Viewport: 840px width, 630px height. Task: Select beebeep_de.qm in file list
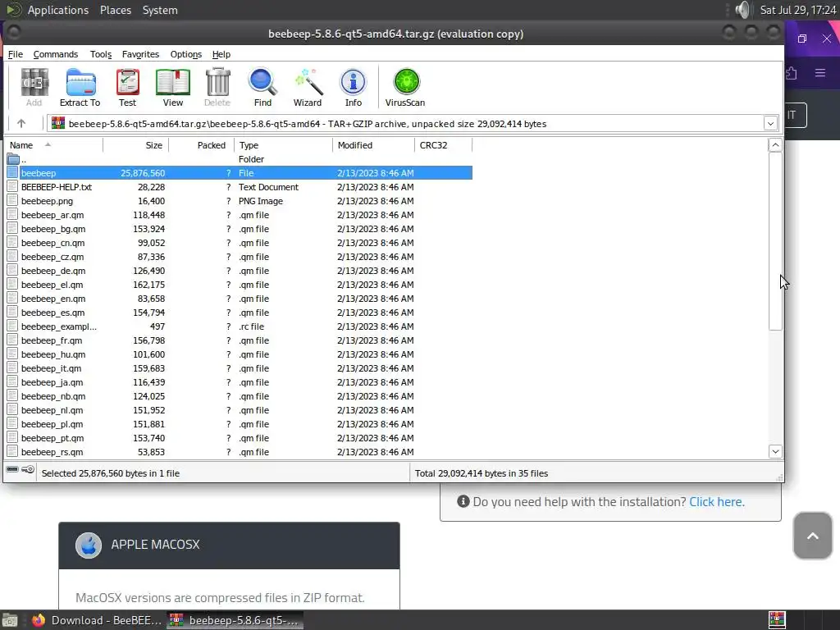[240, 271]
